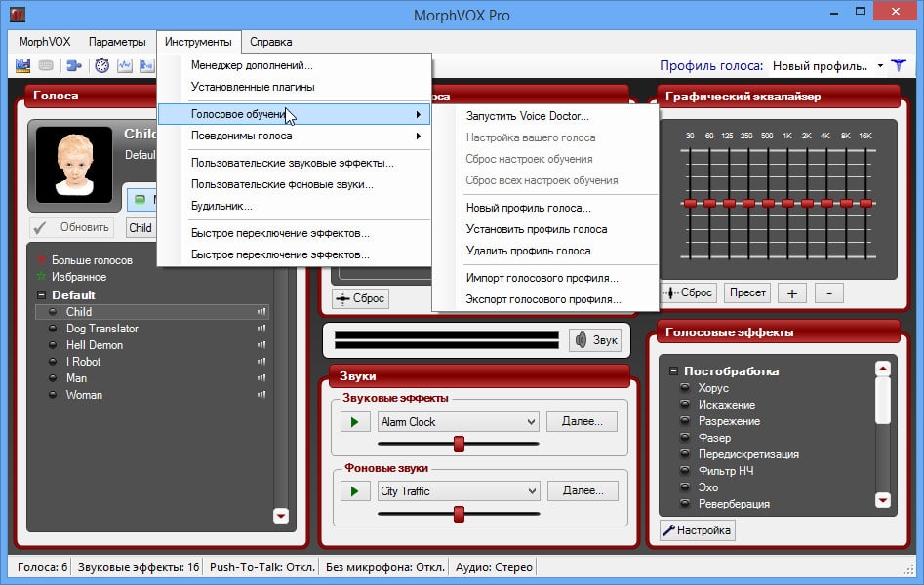
Task: Toggle the Фильтр НЧ effect
Action: coord(685,470)
